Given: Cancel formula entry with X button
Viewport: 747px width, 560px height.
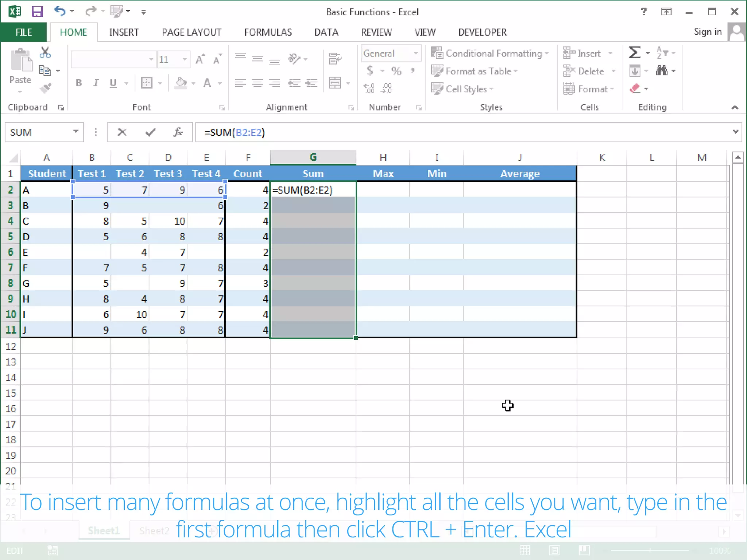Looking at the screenshot, I should pyautogui.click(x=122, y=132).
